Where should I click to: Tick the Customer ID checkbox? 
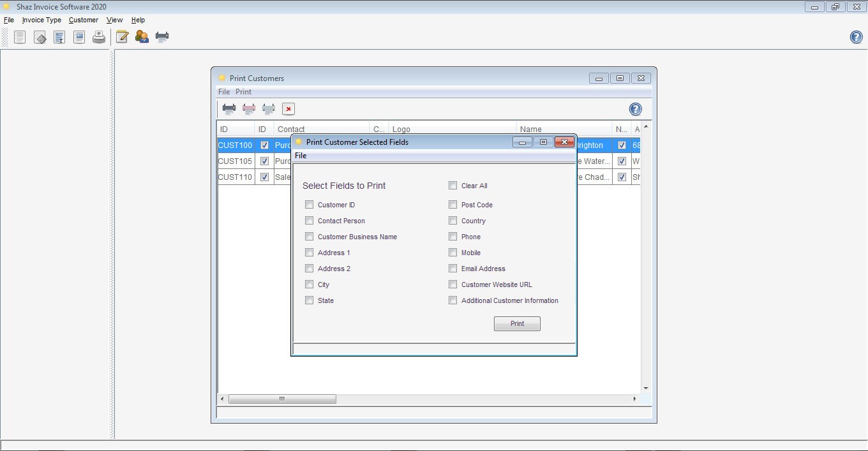click(310, 205)
